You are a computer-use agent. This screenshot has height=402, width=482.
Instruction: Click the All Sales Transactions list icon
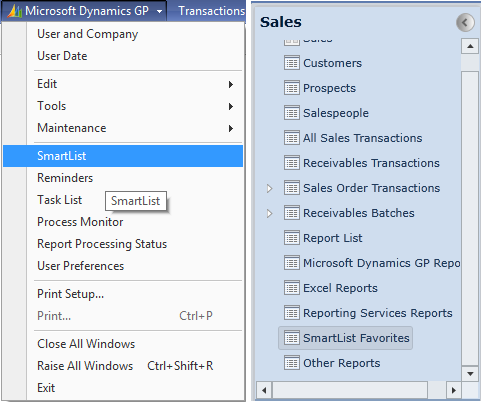coord(292,138)
